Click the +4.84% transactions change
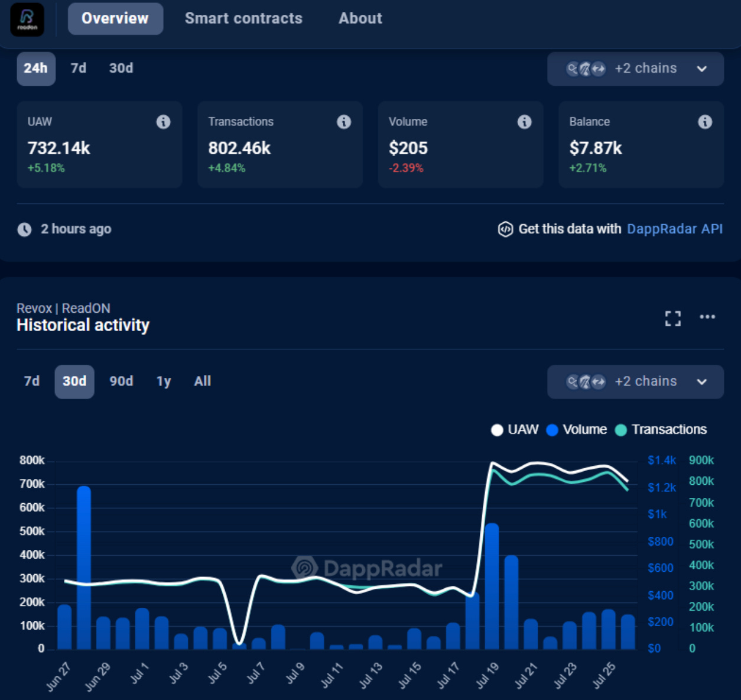Viewport: 741px width, 700px height. (x=227, y=168)
